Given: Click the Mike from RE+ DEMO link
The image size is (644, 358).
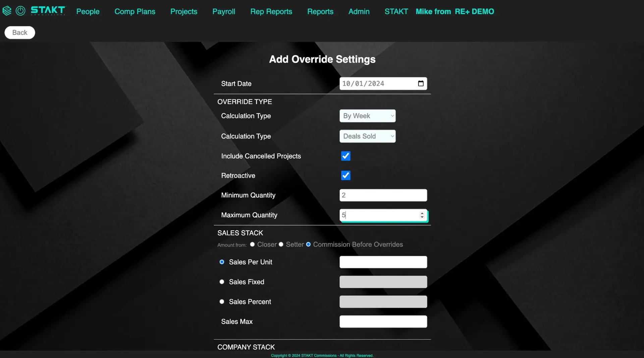Looking at the screenshot, I should click(455, 11).
